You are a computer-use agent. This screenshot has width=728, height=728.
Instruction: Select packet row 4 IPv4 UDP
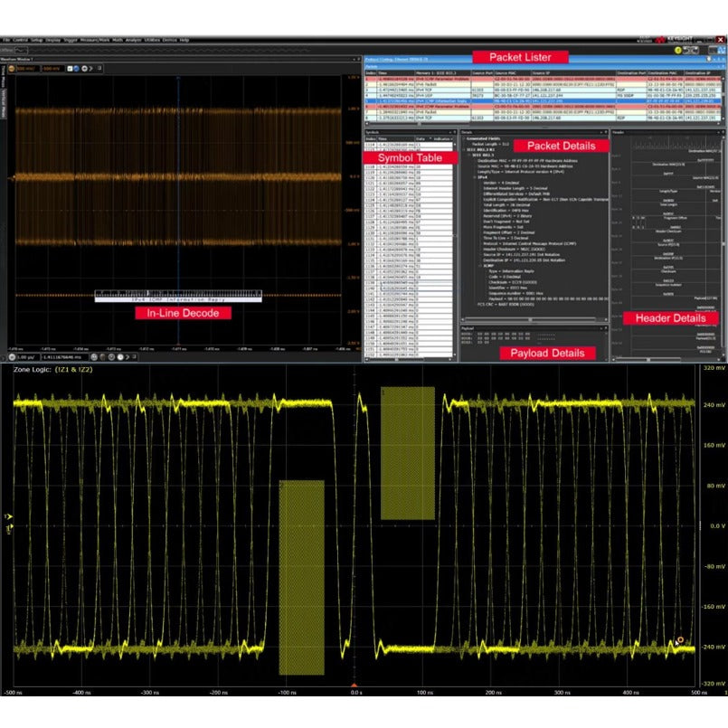544,96
